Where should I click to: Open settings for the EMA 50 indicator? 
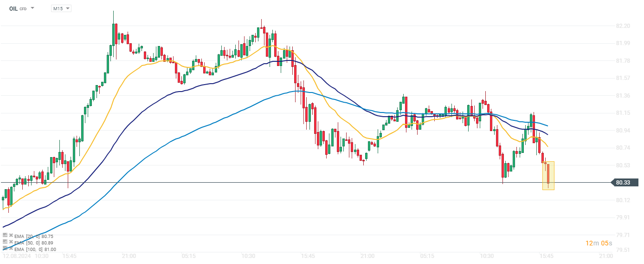tap(5, 243)
